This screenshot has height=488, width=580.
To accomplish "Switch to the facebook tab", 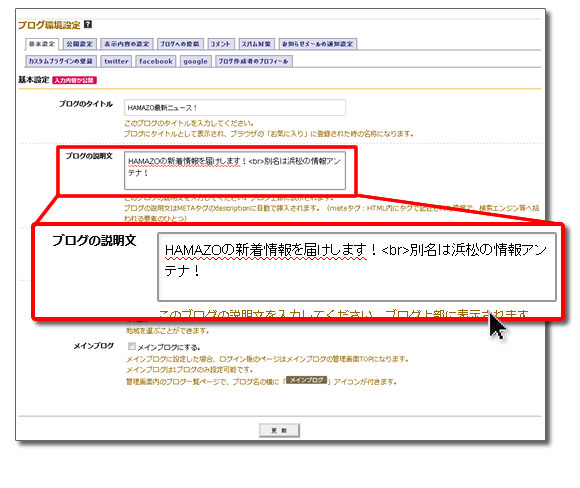I will pyautogui.click(x=156, y=61).
